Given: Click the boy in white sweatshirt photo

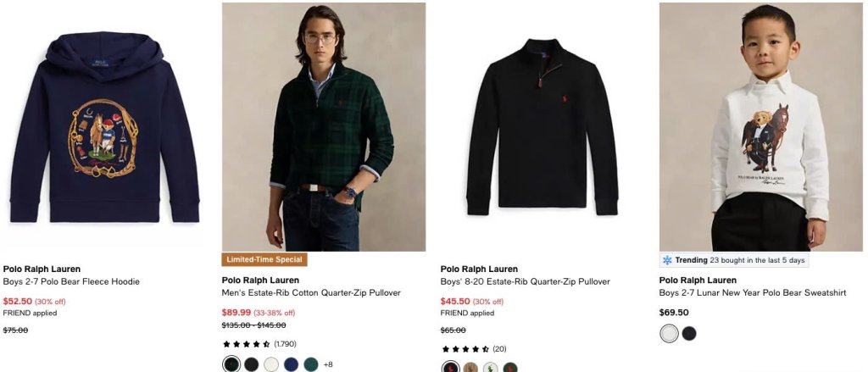Looking at the screenshot, I should tap(760, 127).
